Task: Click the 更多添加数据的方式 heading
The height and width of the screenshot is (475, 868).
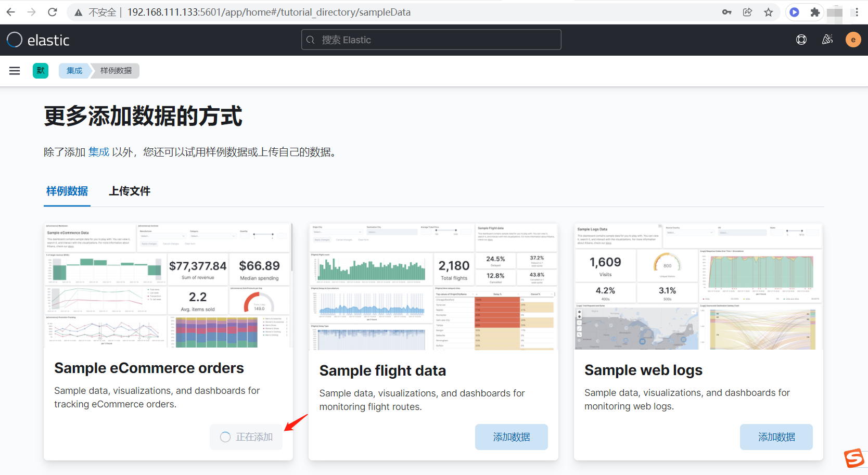Action: 143,116
